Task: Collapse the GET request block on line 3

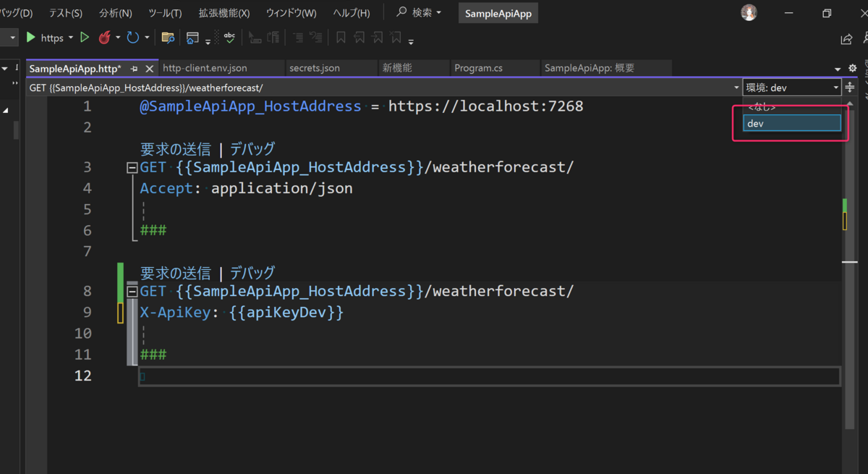Action: click(x=132, y=168)
